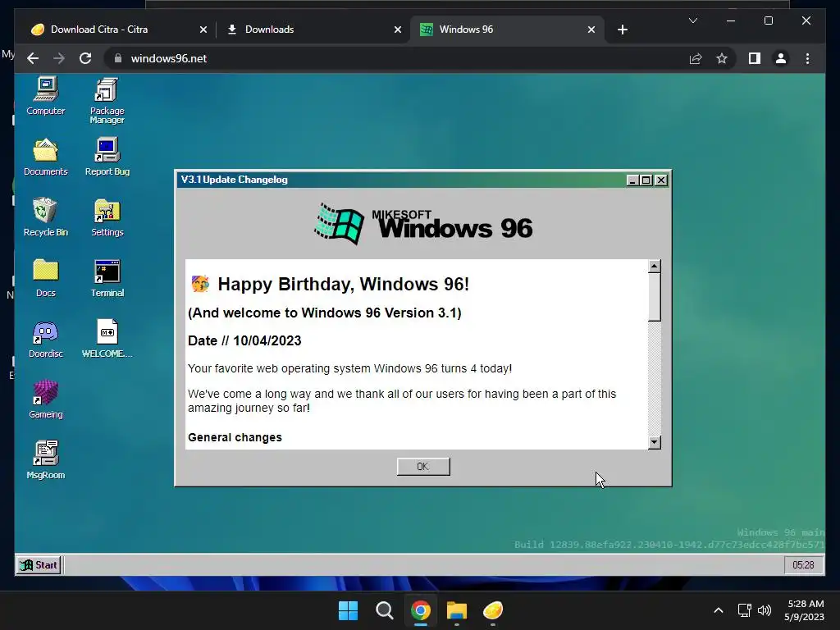The height and width of the screenshot is (630, 840).
Task: Launch the Terminal desktop icon
Action: [x=107, y=278]
